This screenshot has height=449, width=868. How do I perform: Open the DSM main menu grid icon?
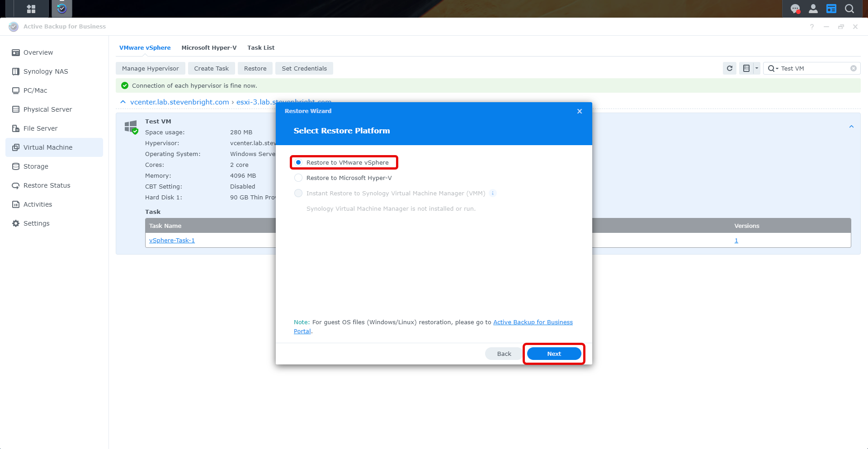click(x=31, y=9)
